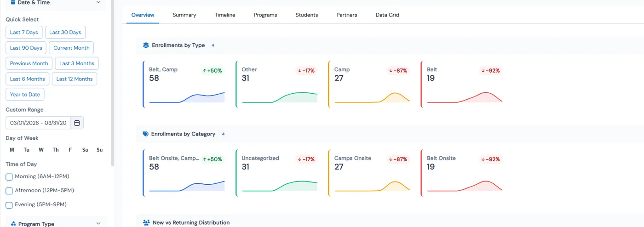Toggle the Friday (F) day filter
This screenshot has width=644, height=227.
(x=70, y=150)
